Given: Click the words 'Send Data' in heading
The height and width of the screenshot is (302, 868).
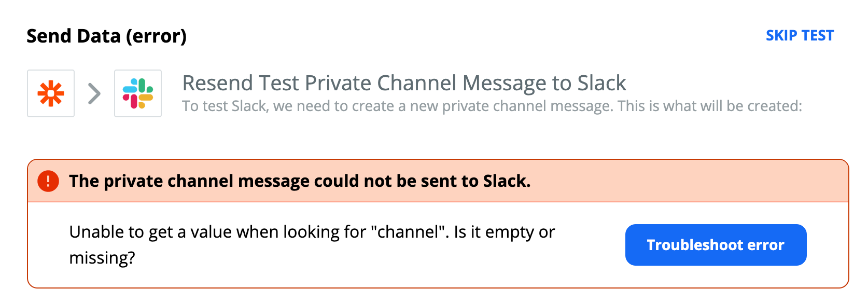Looking at the screenshot, I should pyautogui.click(x=74, y=36).
